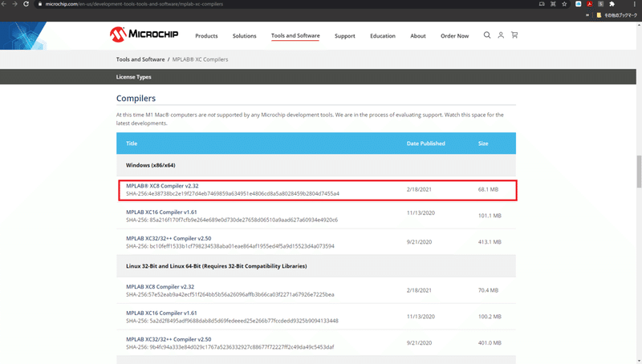
Task: Click the browser forward arrow
Action: pos(14,4)
